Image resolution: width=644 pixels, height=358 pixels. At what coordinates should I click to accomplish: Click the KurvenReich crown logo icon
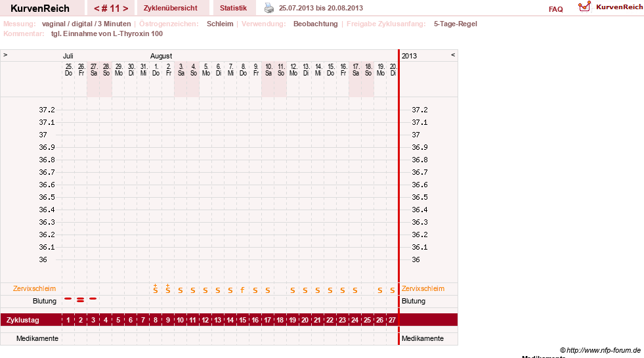click(x=584, y=7)
